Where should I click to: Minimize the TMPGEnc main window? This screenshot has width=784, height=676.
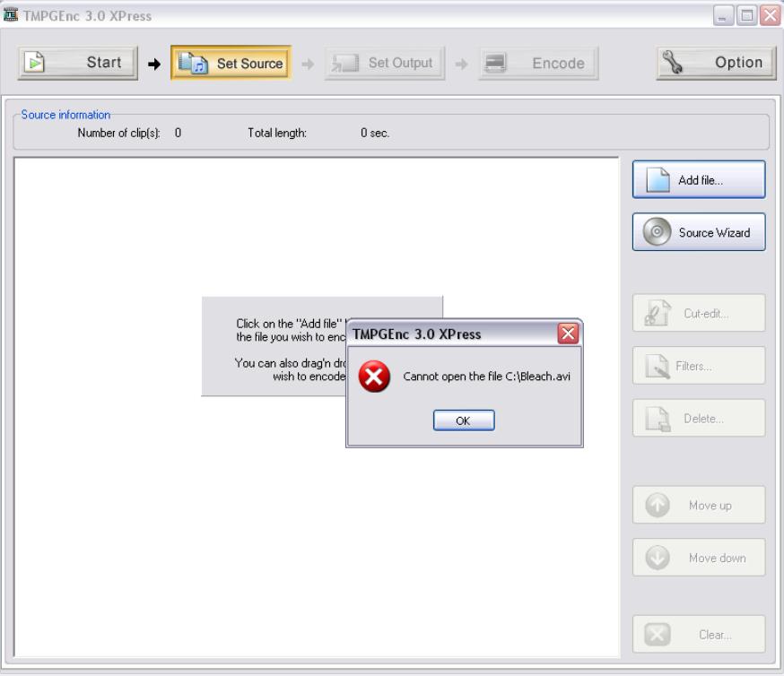click(723, 15)
